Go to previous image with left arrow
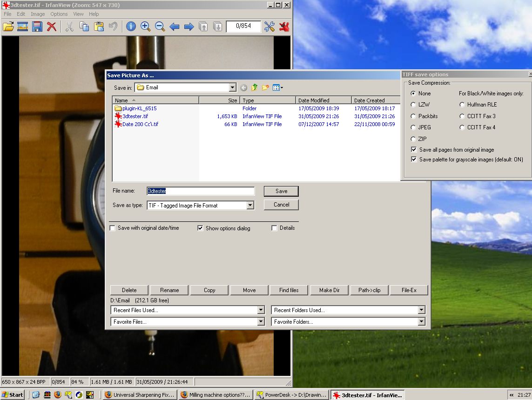532x400 pixels. click(175, 27)
